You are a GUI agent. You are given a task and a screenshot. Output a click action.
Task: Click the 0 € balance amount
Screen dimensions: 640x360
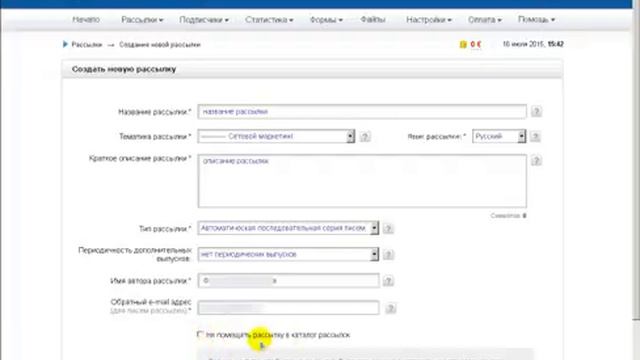point(476,44)
